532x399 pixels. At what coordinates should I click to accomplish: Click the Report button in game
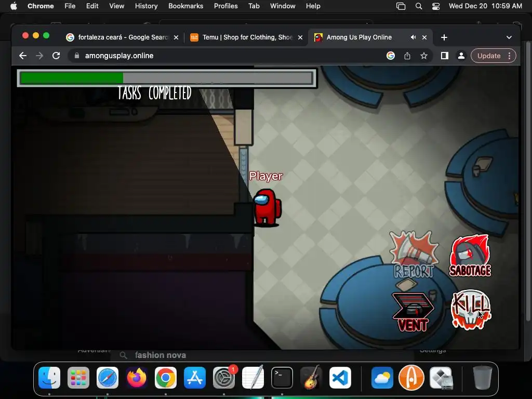coord(414,255)
